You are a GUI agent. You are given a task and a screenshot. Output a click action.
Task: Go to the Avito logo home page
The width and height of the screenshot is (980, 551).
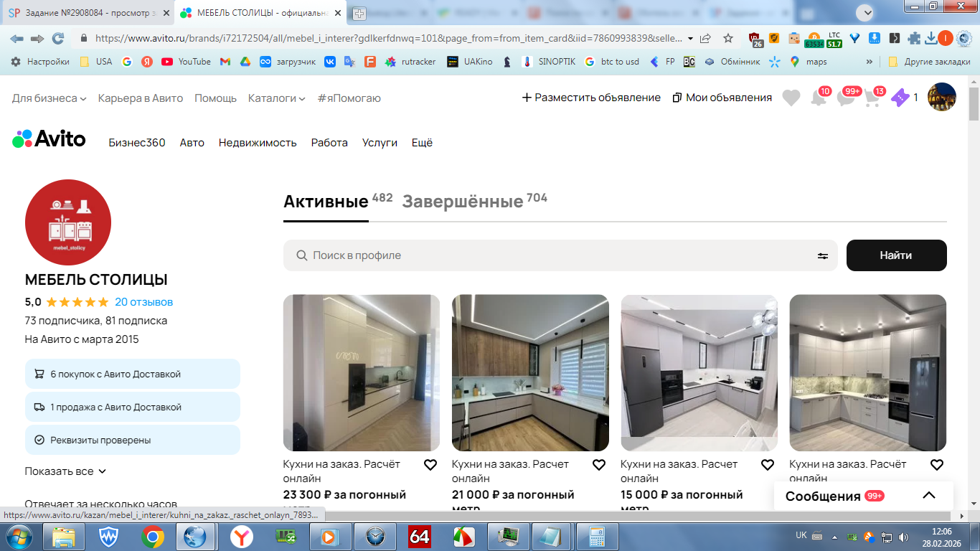point(49,139)
